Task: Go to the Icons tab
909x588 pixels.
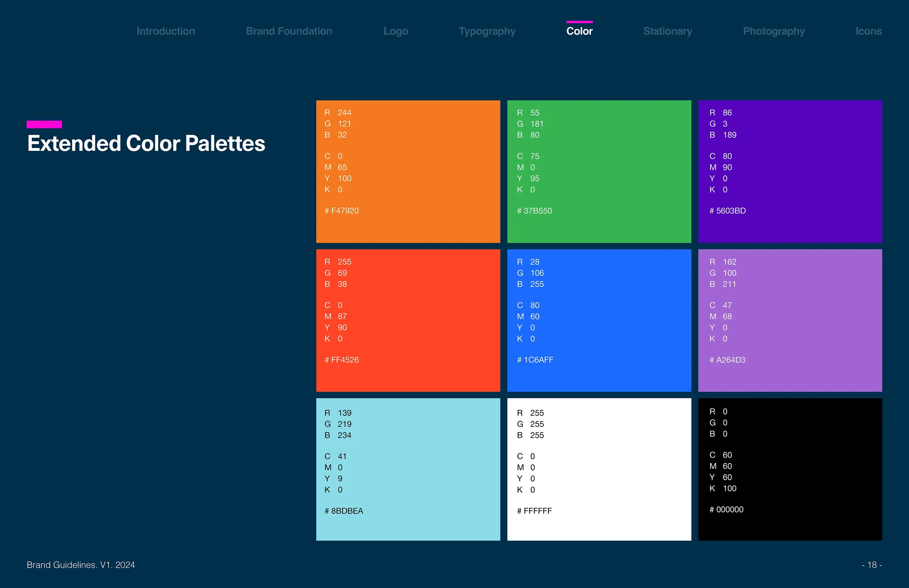Action: coord(868,31)
